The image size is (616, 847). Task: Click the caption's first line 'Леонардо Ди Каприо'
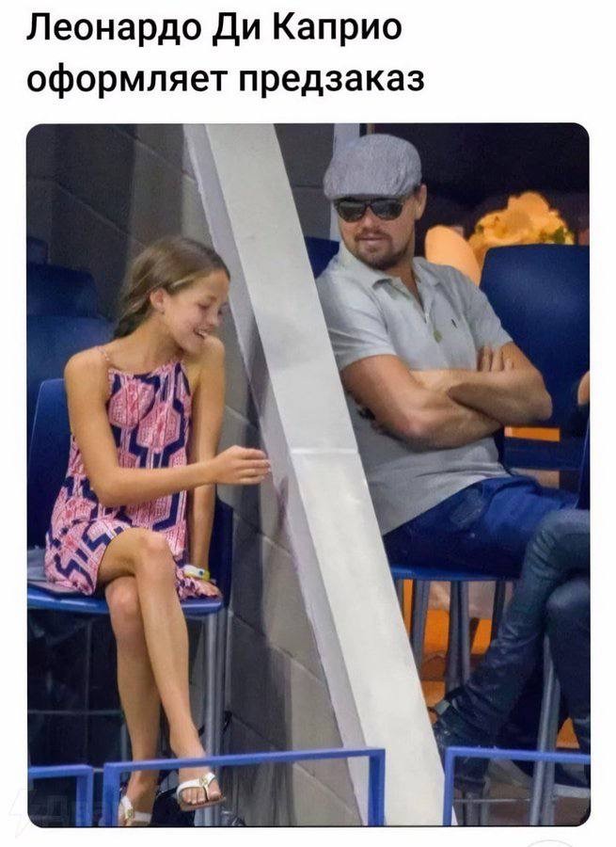click(213, 28)
